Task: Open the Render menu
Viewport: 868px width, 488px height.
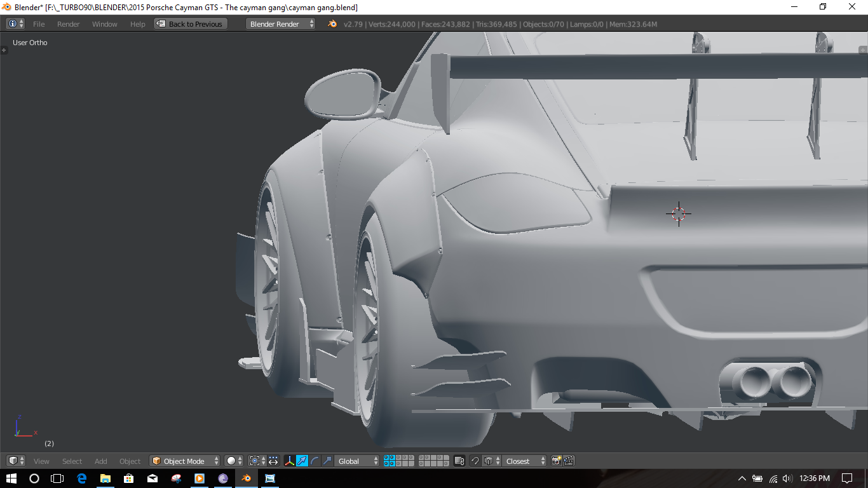Action: [68, 24]
